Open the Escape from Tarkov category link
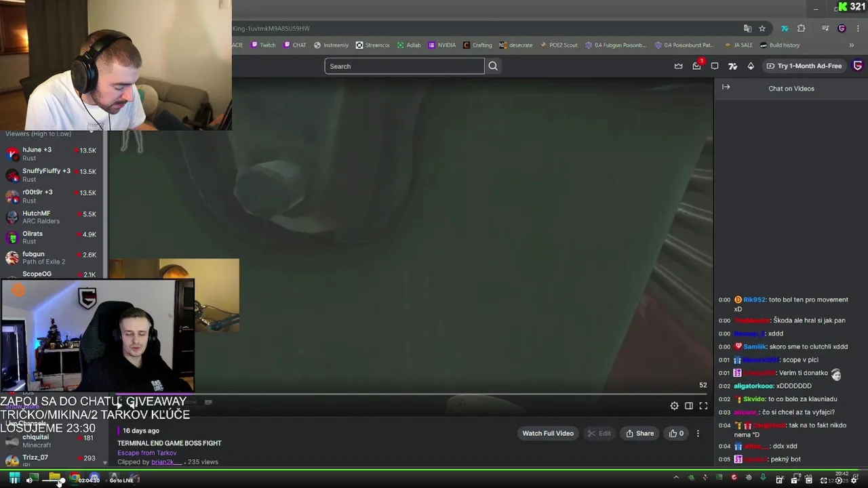The width and height of the screenshot is (868, 488). pos(146,453)
